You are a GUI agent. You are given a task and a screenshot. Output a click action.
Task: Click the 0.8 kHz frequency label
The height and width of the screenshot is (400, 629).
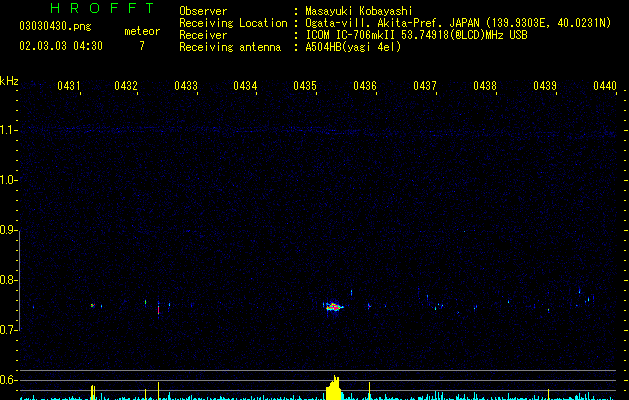click(x=9, y=280)
